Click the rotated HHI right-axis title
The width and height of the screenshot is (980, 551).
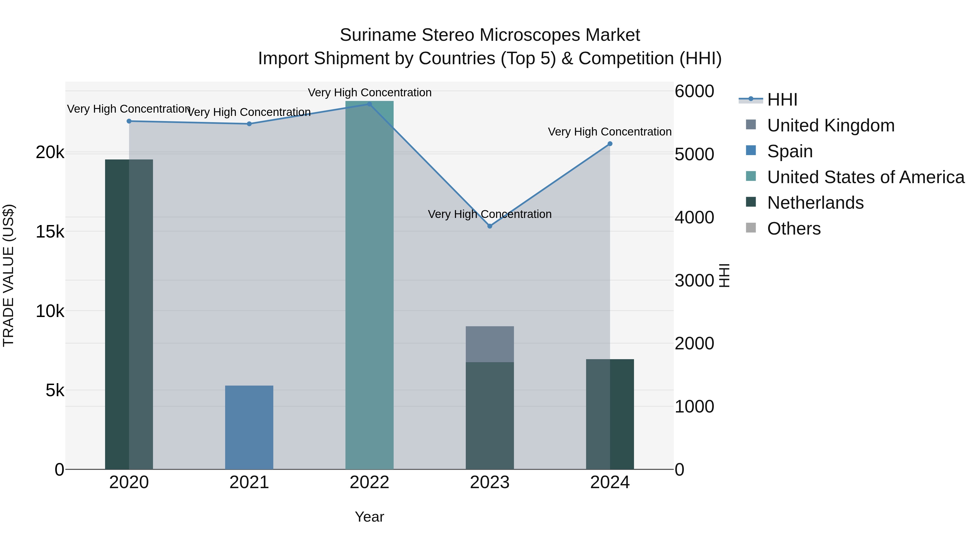coord(724,275)
